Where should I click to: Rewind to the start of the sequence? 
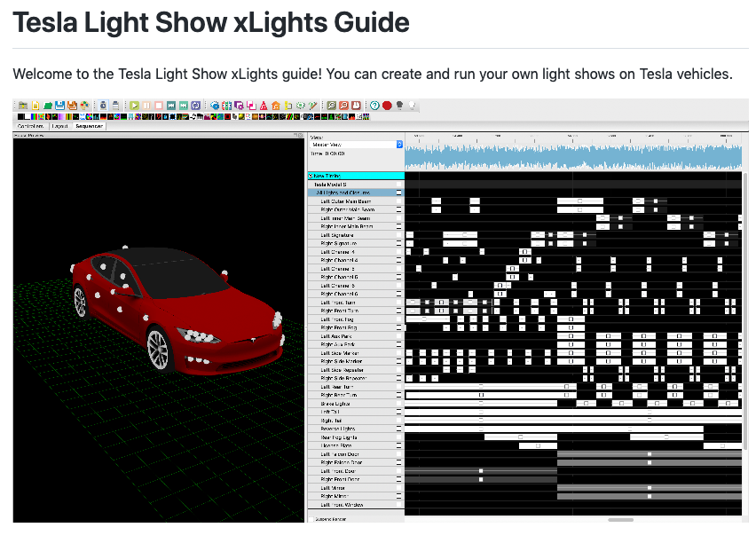pyautogui.click(x=172, y=105)
